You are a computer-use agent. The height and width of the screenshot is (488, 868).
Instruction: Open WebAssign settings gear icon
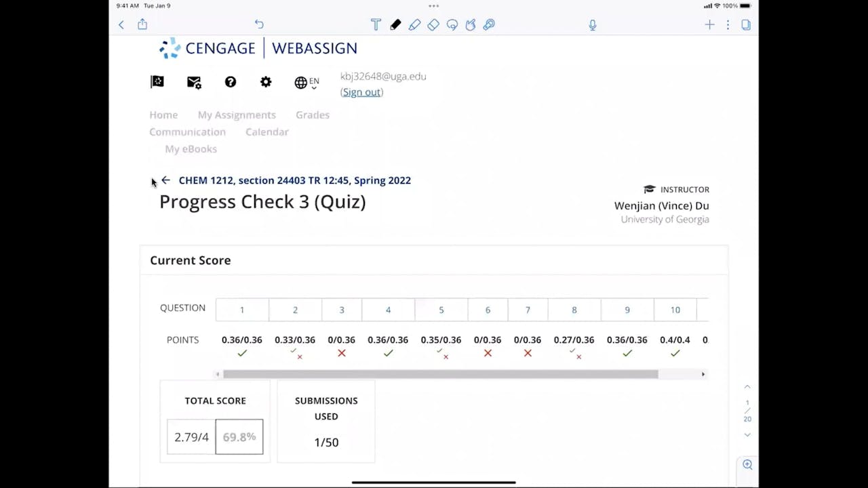[x=266, y=82]
